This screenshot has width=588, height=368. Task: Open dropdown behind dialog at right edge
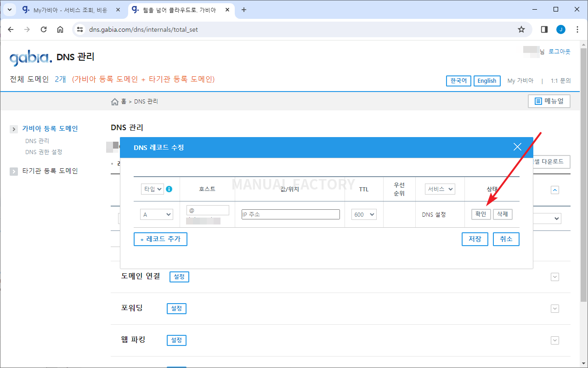(548, 218)
